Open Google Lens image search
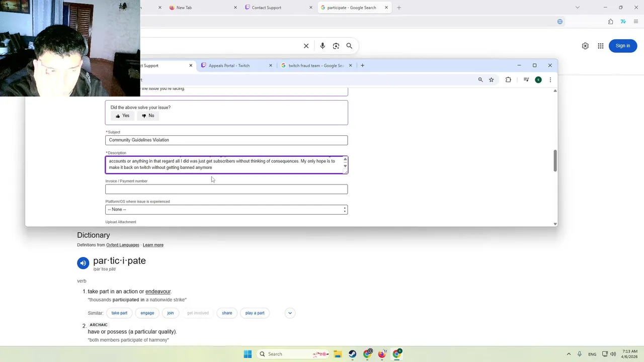 (x=336, y=46)
